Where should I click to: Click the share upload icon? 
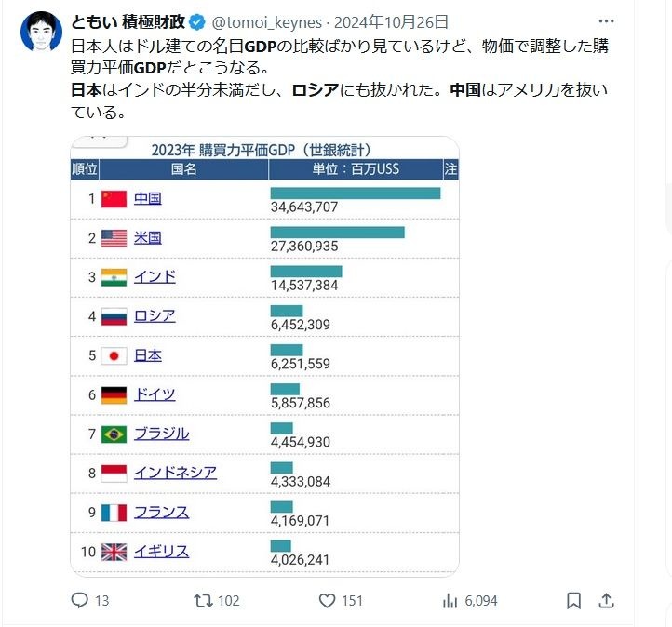coord(606,600)
